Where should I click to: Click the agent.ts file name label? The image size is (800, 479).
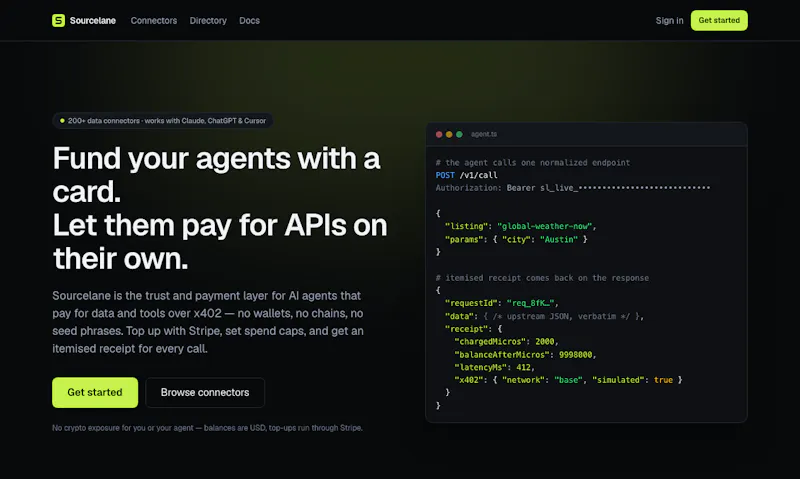click(x=484, y=134)
